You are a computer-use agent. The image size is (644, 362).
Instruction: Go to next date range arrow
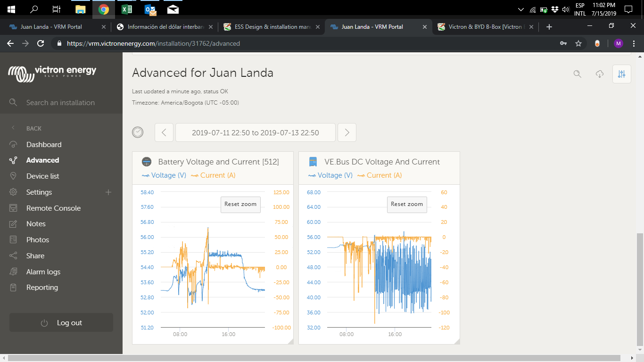(x=347, y=132)
